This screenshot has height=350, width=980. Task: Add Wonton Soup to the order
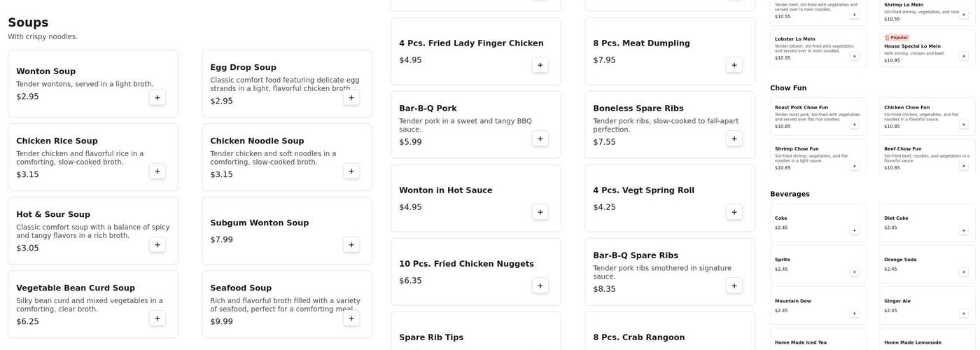pyautogui.click(x=157, y=98)
